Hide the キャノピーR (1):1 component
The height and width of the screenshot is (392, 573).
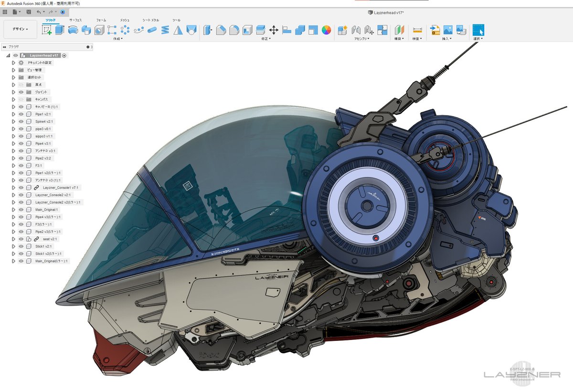pos(21,106)
